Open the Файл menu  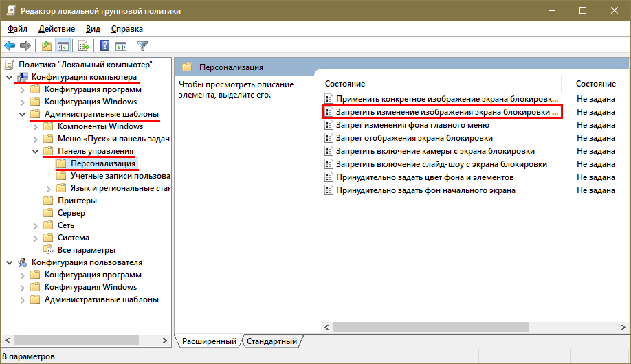click(x=17, y=29)
